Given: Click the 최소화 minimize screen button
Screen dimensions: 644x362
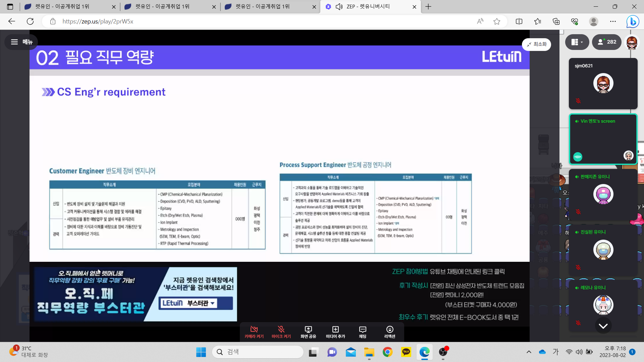Looking at the screenshot, I should tap(536, 44).
